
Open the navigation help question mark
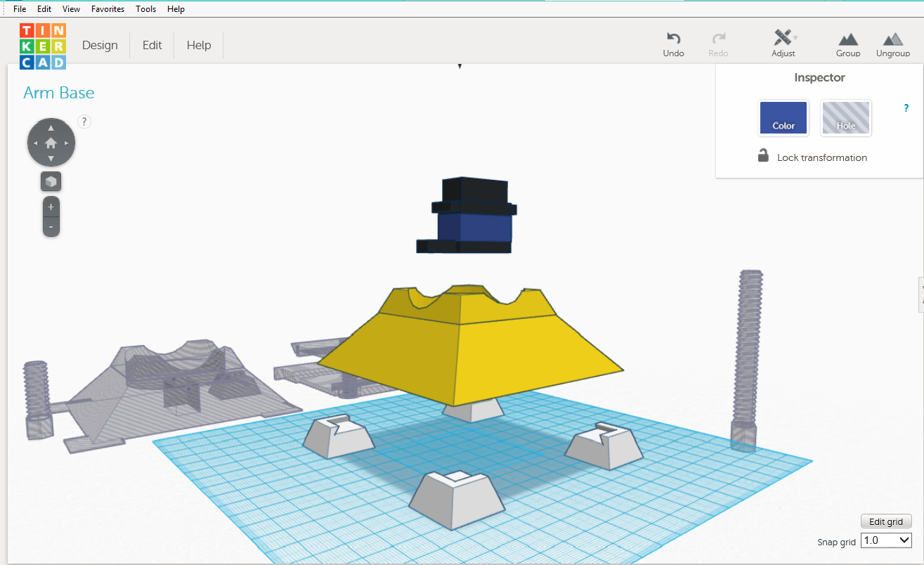[x=84, y=122]
